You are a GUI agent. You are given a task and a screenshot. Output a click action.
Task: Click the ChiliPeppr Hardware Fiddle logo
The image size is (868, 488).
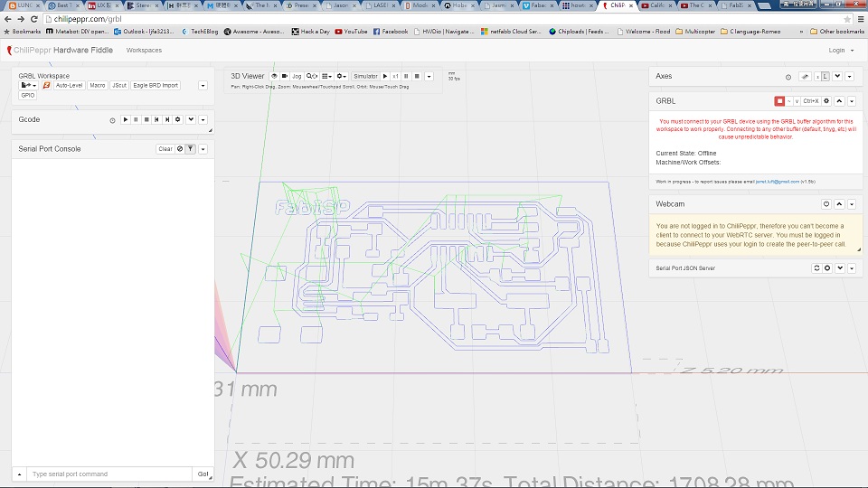click(x=60, y=50)
